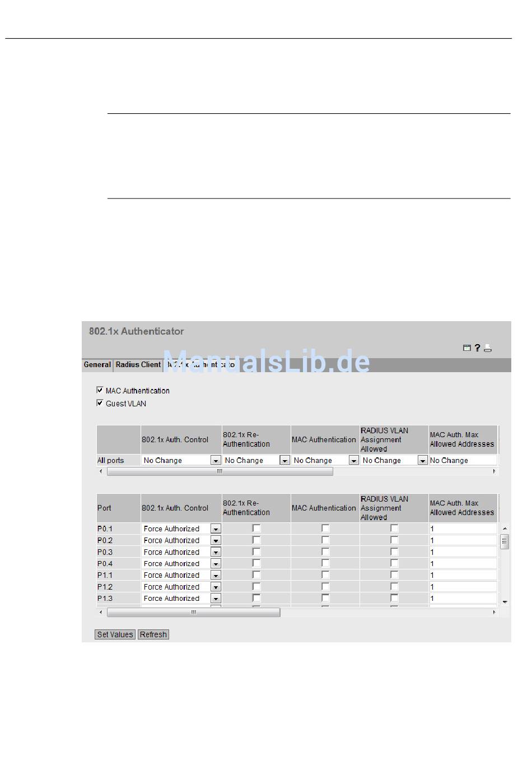Enable 802.1x Re-Authentication for port P0.2

(x=256, y=540)
